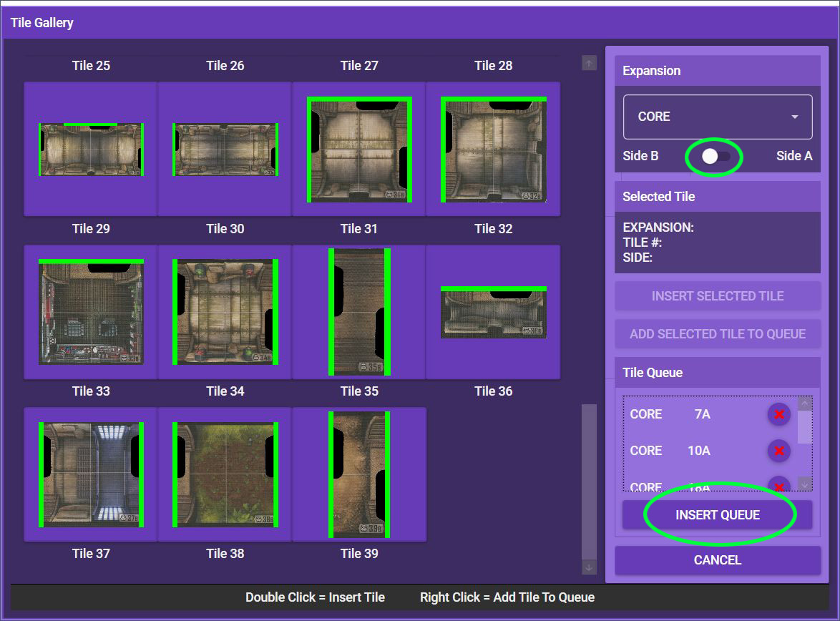
Task: Select the Tile 38 thumbnail
Action: tap(225, 475)
